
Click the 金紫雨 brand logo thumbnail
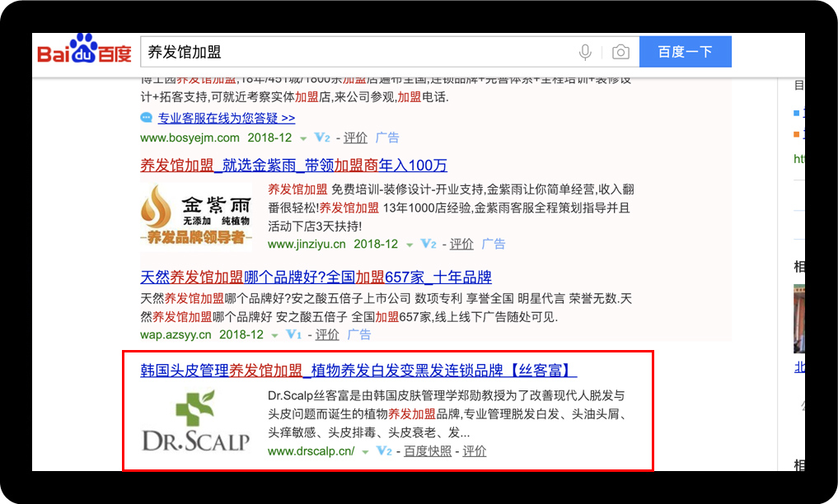pyautogui.click(x=195, y=214)
